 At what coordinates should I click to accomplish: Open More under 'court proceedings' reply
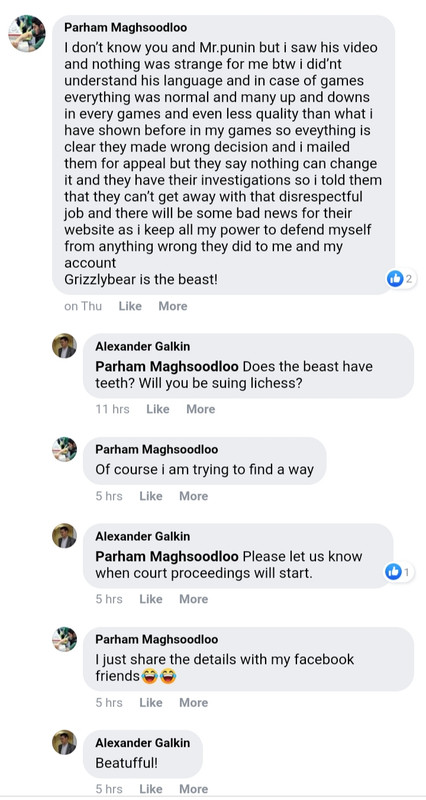click(193, 599)
